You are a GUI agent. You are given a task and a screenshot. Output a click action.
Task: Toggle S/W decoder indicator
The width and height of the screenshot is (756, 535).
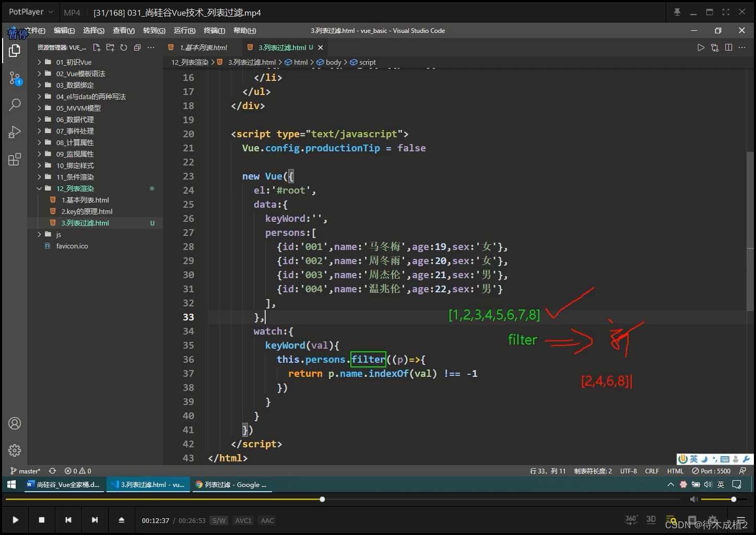[219, 520]
